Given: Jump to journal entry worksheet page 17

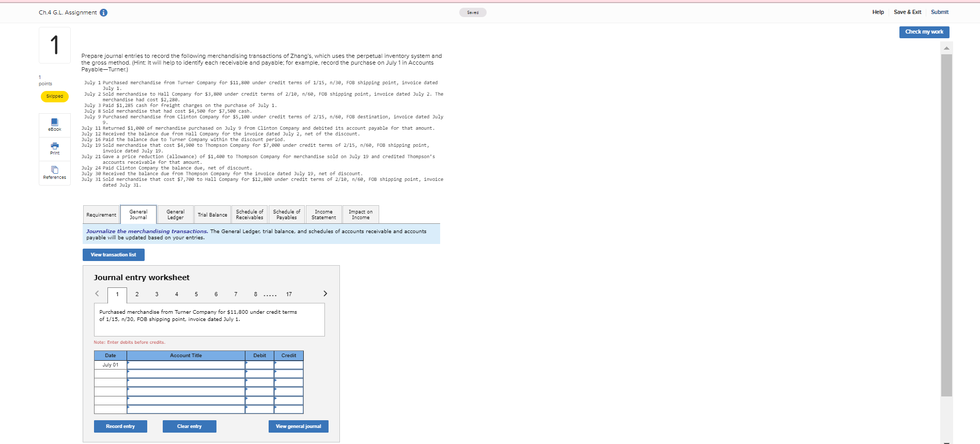Looking at the screenshot, I should click(x=289, y=294).
